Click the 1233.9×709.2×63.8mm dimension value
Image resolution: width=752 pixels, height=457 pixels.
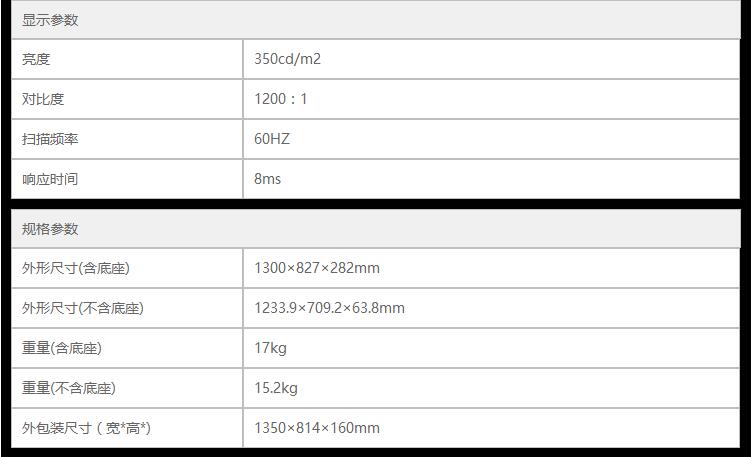[x=329, y=308]
